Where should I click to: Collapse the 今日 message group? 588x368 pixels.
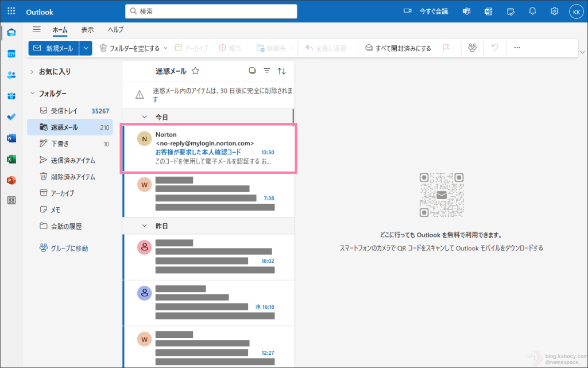click(145, 117)
